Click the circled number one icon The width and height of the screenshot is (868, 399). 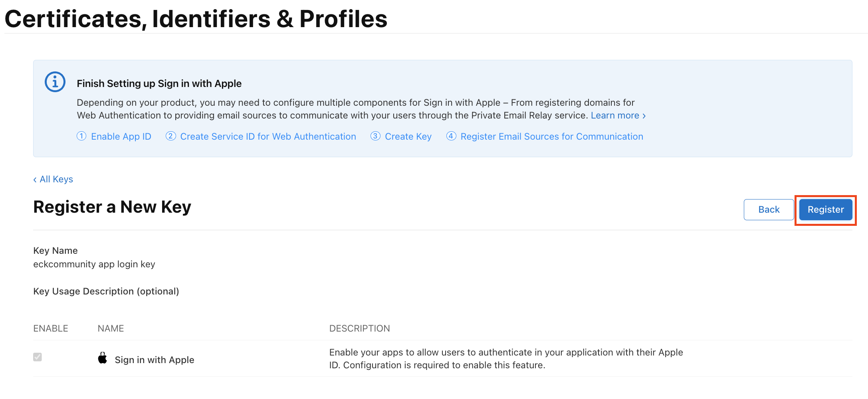[x=81, y=136]
